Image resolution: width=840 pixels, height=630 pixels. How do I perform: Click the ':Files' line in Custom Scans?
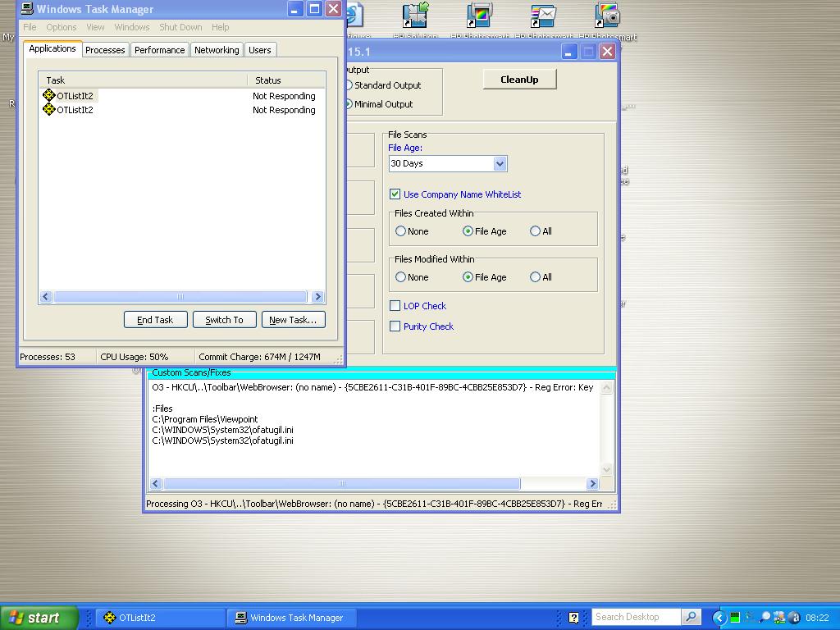click(x=162, y=409)
